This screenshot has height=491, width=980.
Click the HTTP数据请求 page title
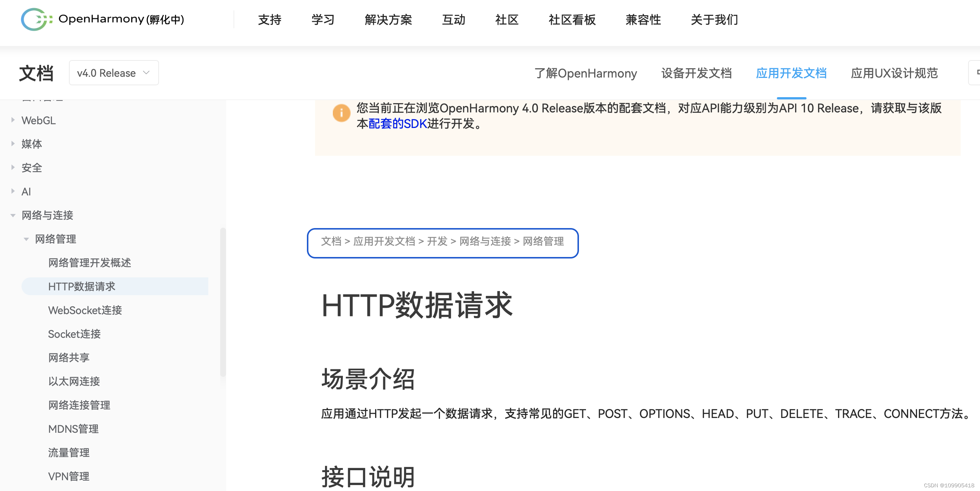click(x=417, y=305)
